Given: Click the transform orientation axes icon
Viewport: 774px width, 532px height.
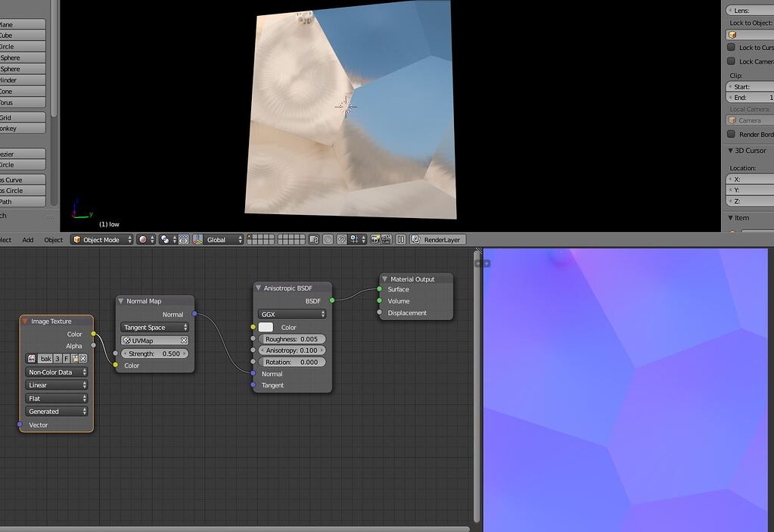Looking at the screenshot, I should tap(198, 239).
